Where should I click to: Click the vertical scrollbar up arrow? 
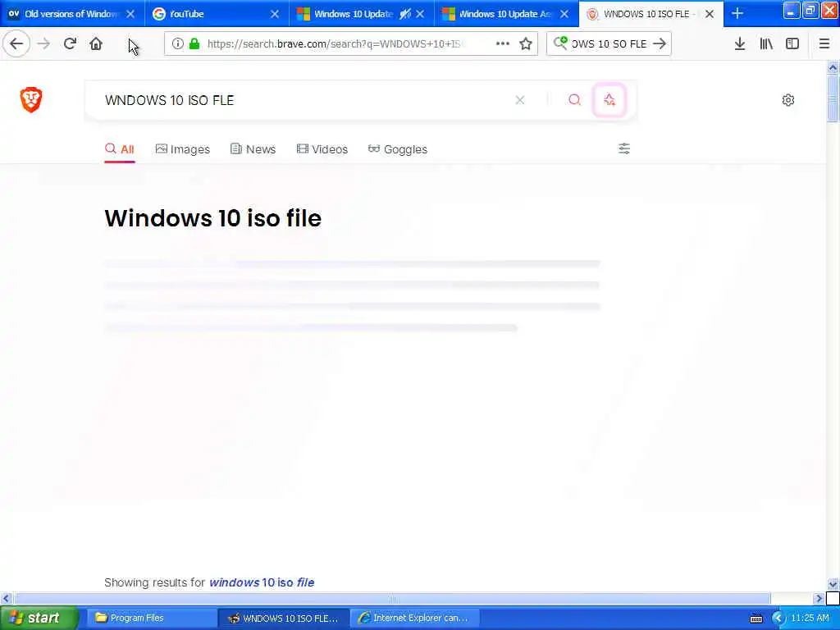833,67
